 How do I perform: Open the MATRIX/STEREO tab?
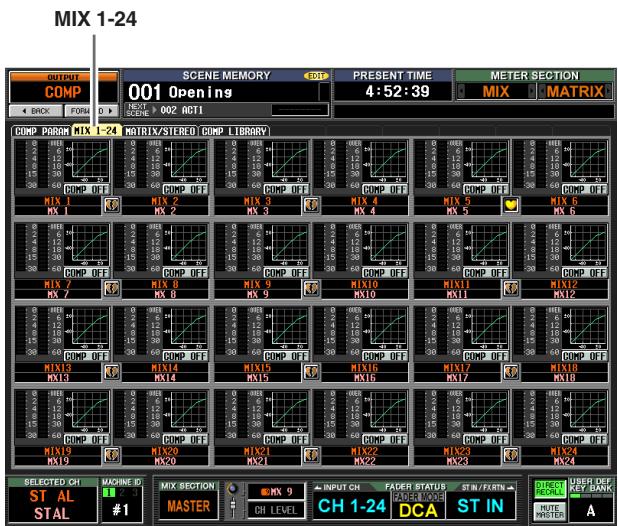coord(160,131)
